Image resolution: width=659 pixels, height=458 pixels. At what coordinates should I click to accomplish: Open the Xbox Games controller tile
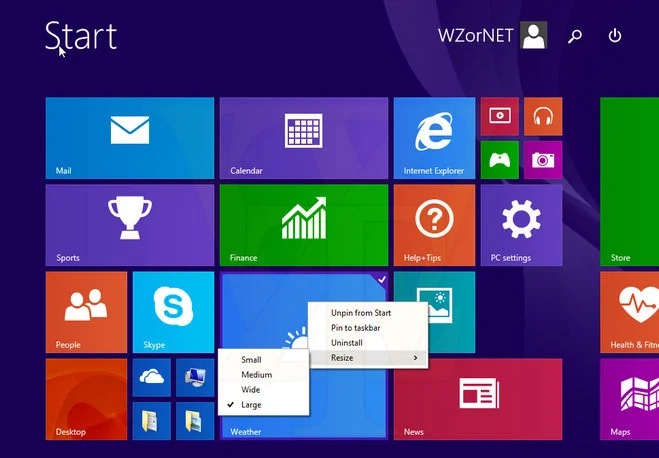click(500, 160)
